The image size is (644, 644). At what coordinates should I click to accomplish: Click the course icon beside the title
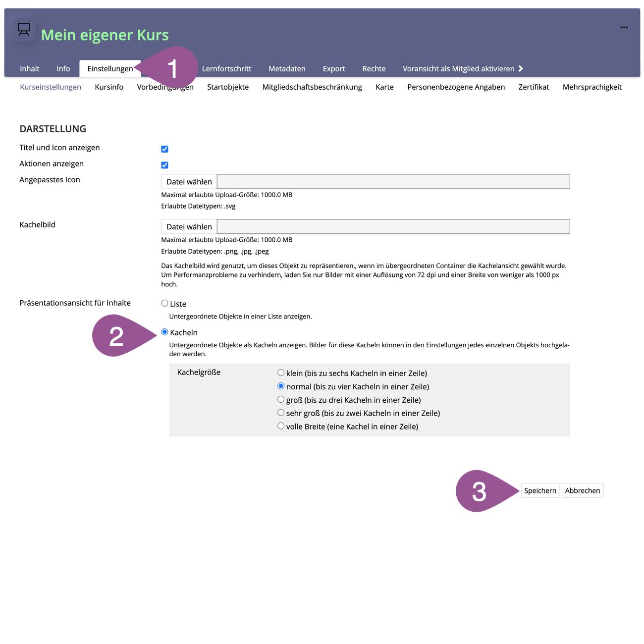pyautogui.click(x=24, y=30)
